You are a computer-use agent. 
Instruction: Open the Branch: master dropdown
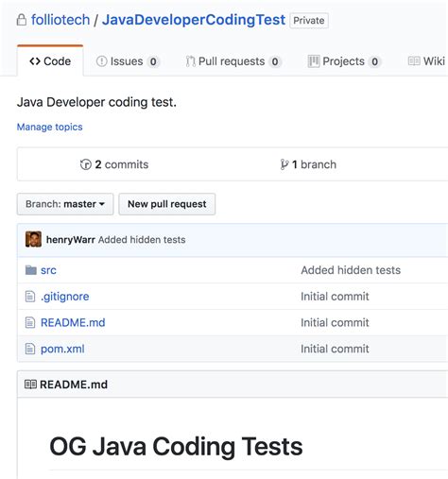click(65, 204)
